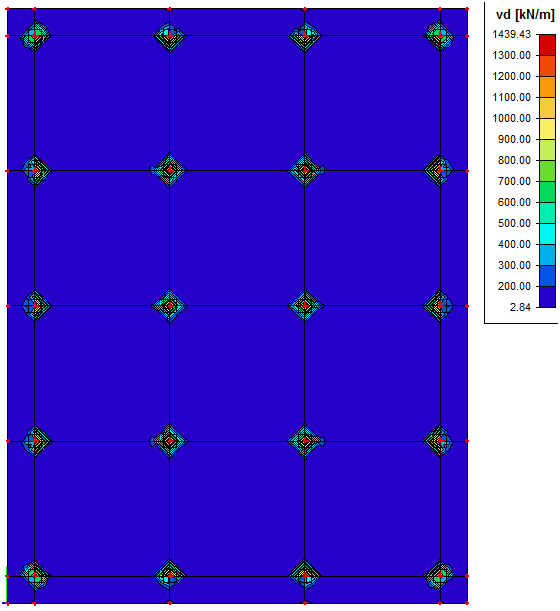Select the red node at slab's top-left corner

pos(7,9)
